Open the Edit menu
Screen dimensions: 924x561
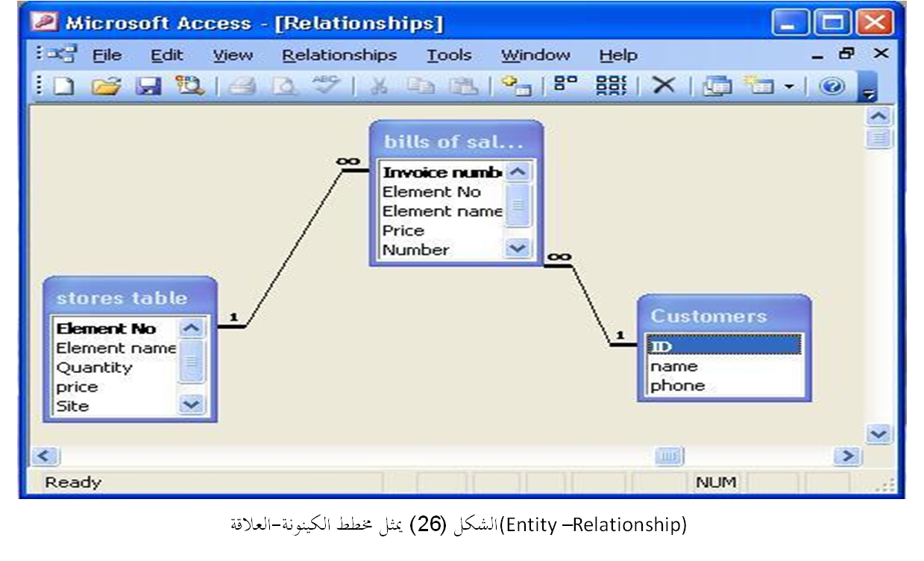coord(166,55)
